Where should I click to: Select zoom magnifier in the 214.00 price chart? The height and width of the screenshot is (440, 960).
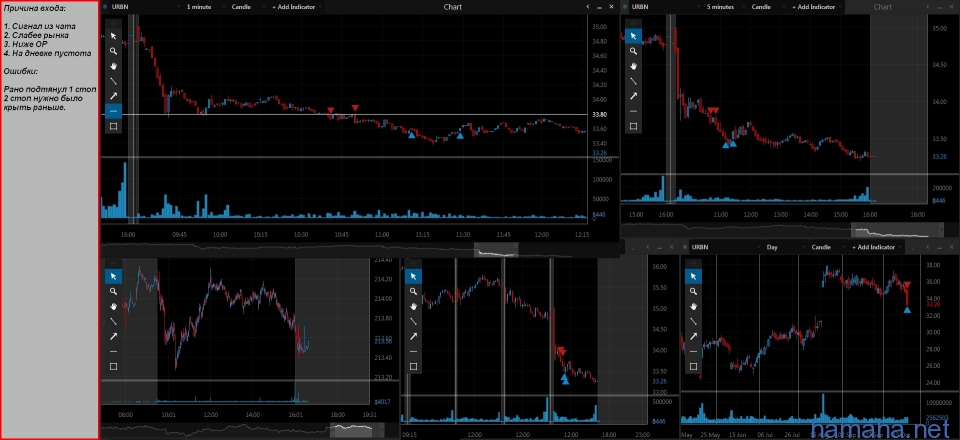[113, 292]
